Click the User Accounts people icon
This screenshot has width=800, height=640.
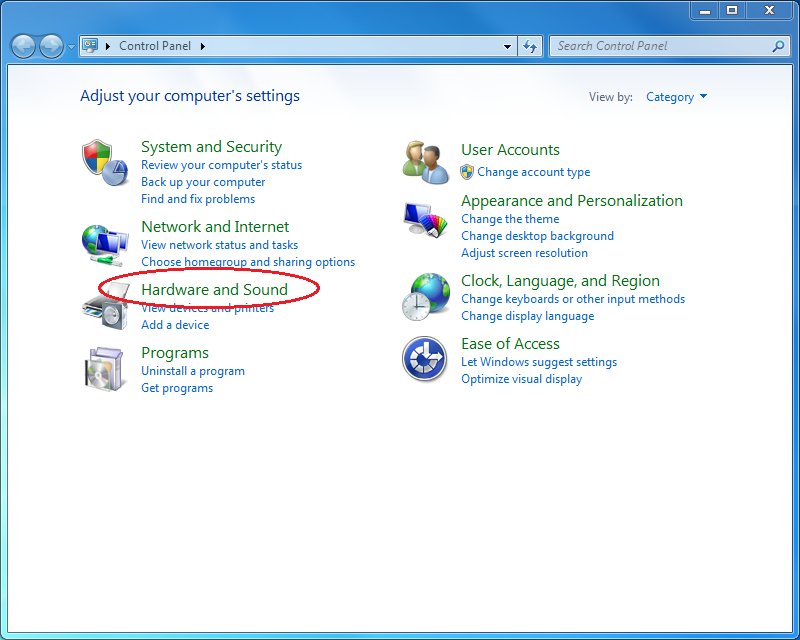coord(426,162)
